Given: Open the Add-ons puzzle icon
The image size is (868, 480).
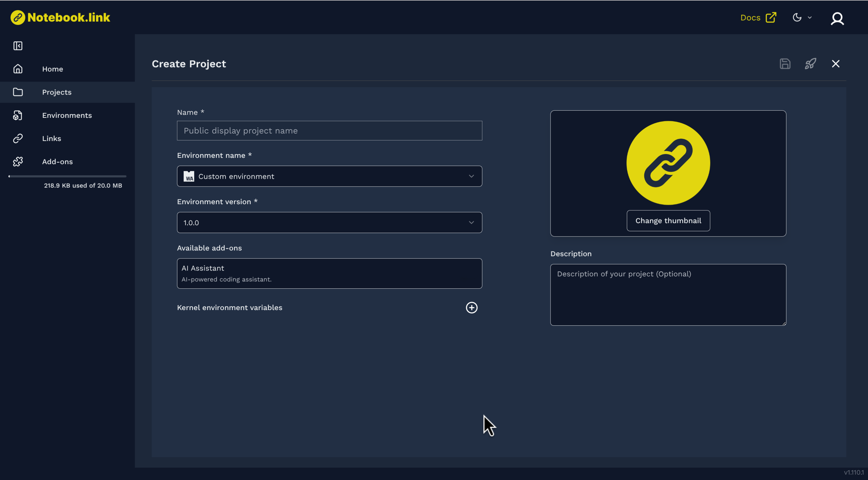Looking at the screenshot, I should coord(18,162).
